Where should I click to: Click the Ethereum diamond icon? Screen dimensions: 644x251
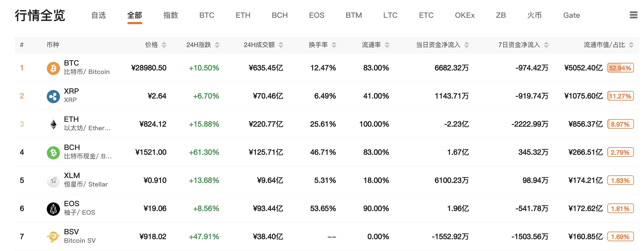[x=53, y=124]
